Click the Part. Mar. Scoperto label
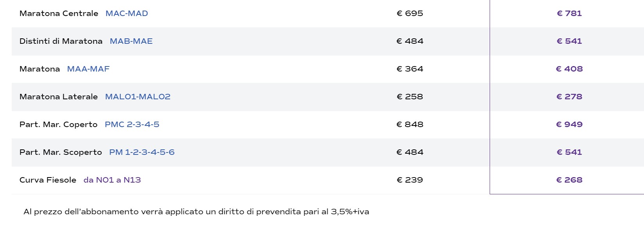The image size is (644, 235). 61,152
